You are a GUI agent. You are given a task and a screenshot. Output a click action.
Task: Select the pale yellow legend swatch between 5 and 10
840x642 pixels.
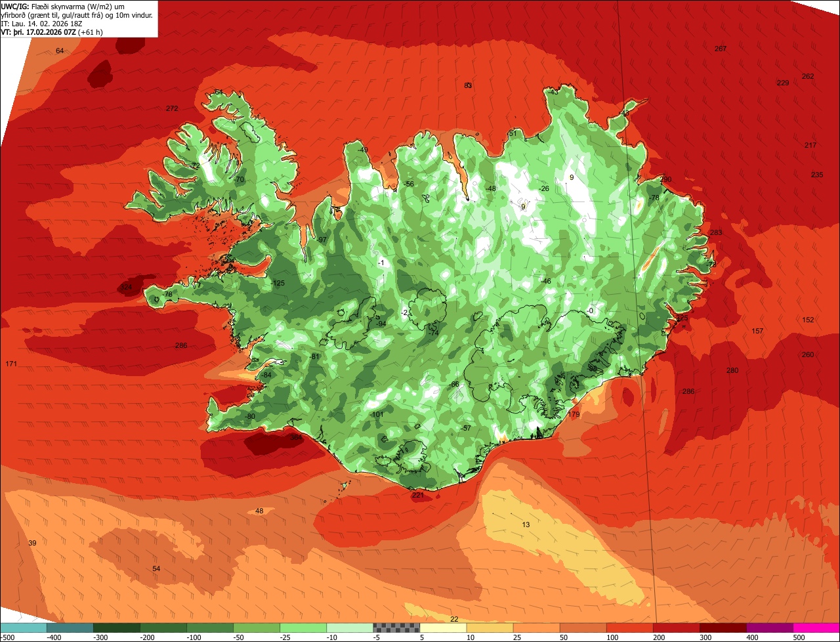(443, 628)
